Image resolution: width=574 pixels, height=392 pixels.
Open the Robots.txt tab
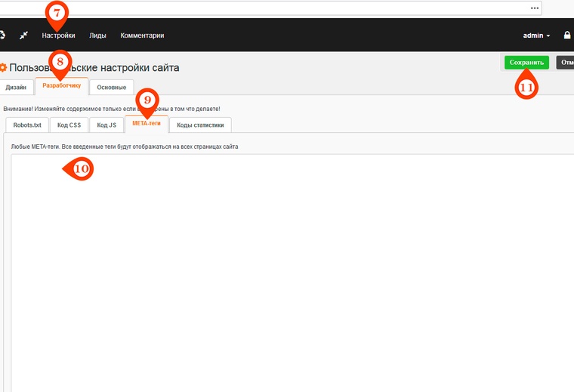pyautogui.click(x=27, y=125)
